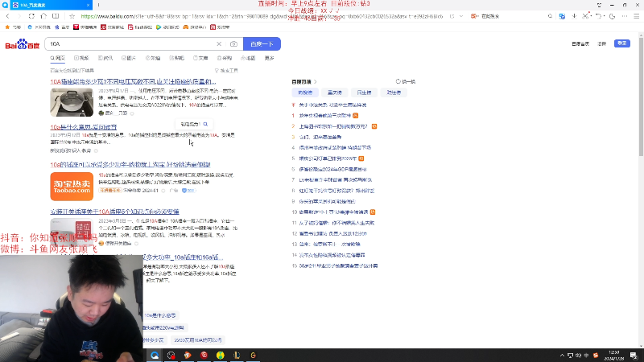Click the browser icon in taskbar
644x362 pixels.
click(155, 356)
